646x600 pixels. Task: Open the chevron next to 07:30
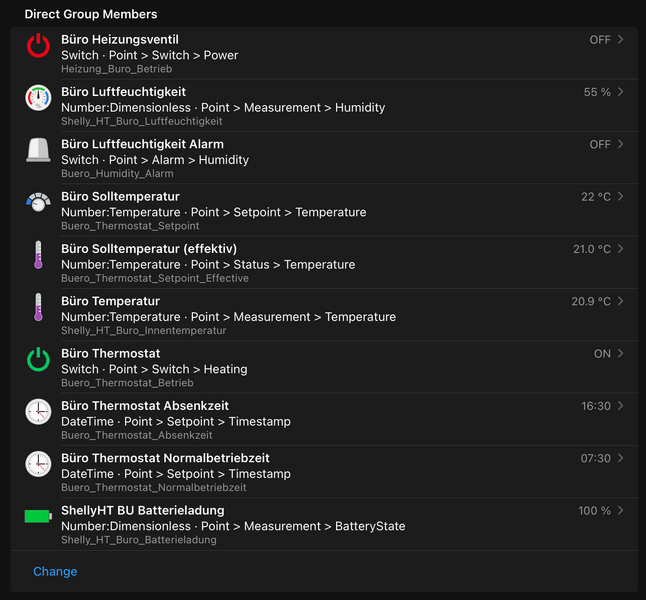621,458
